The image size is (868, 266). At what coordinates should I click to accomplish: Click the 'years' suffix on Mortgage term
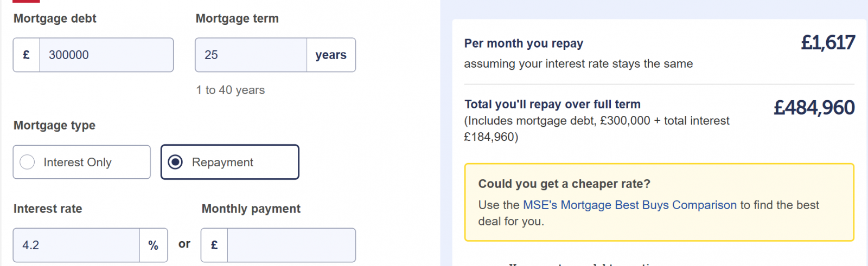click(331, 55)
